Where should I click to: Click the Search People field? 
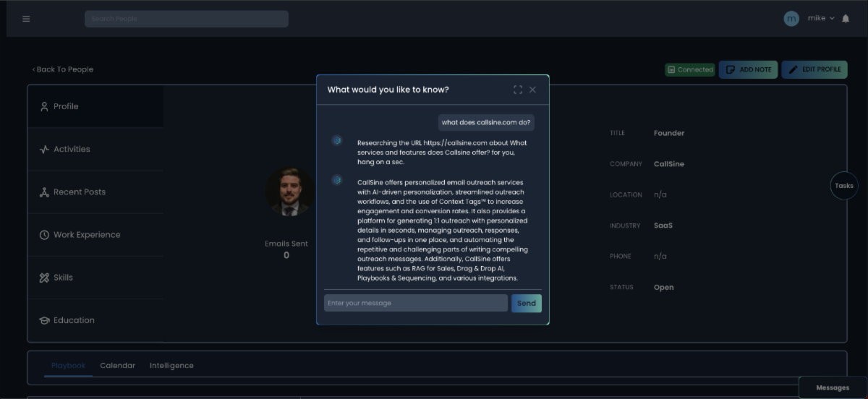[186, 19]
